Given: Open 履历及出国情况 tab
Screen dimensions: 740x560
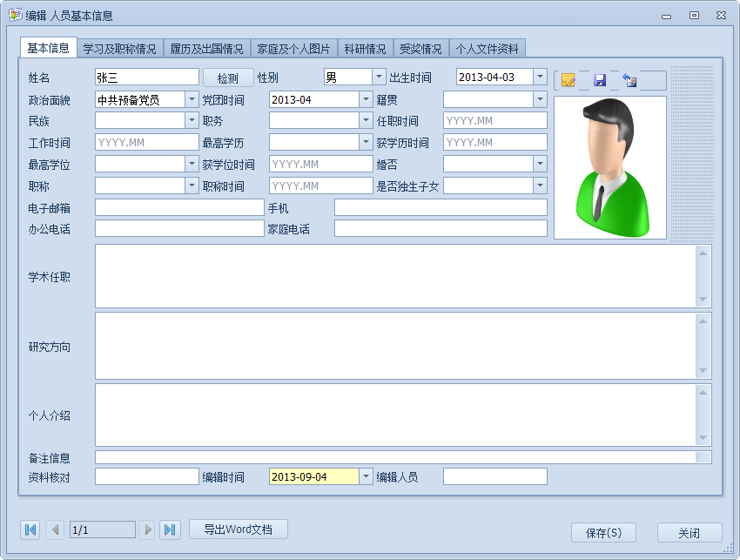Looking at the screenshot, I should point(206,49).
